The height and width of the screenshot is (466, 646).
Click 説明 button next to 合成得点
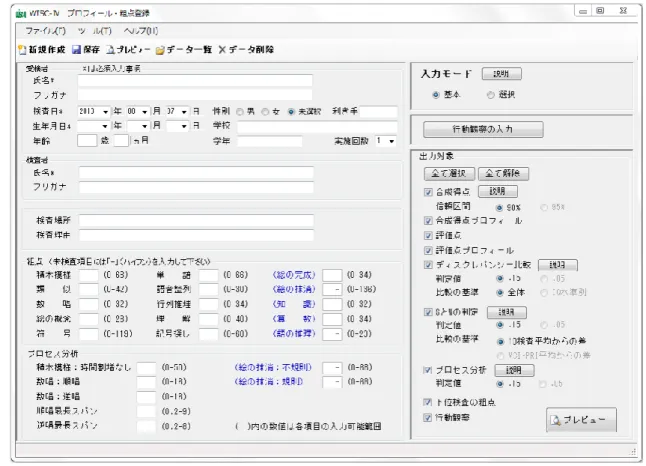498,191
